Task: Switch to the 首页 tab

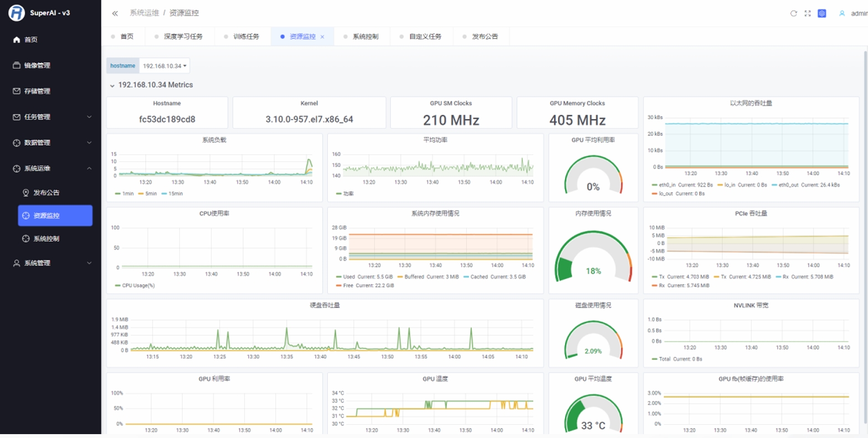Action: tap(123, 37)
